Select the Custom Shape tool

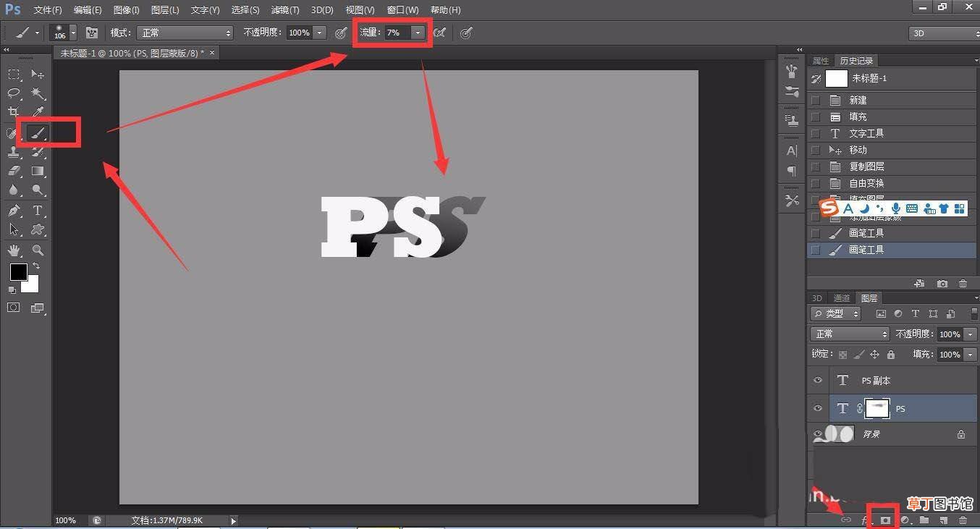coord(38,230)
